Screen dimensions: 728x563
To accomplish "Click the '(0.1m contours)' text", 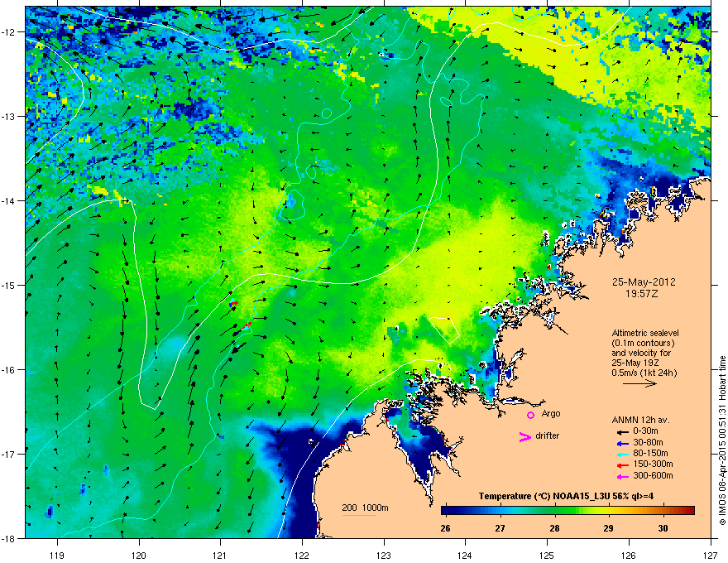I will click(644, 344).
